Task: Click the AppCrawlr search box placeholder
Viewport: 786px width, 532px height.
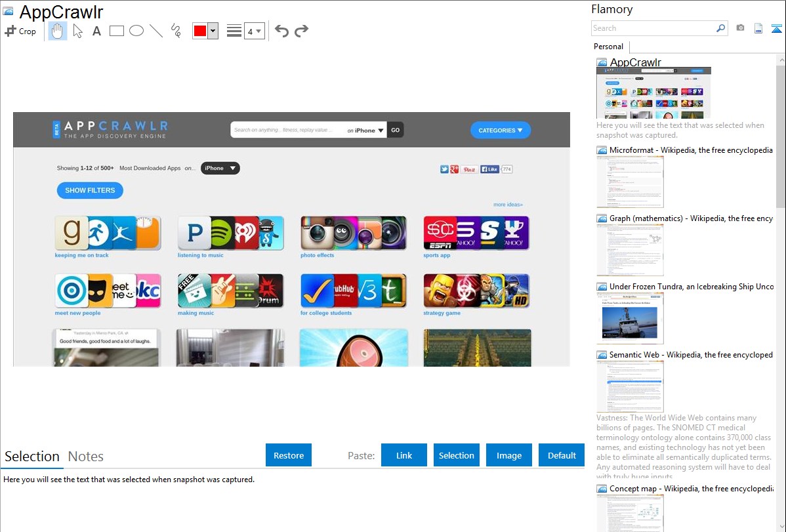Action: (x=283, y=130)
